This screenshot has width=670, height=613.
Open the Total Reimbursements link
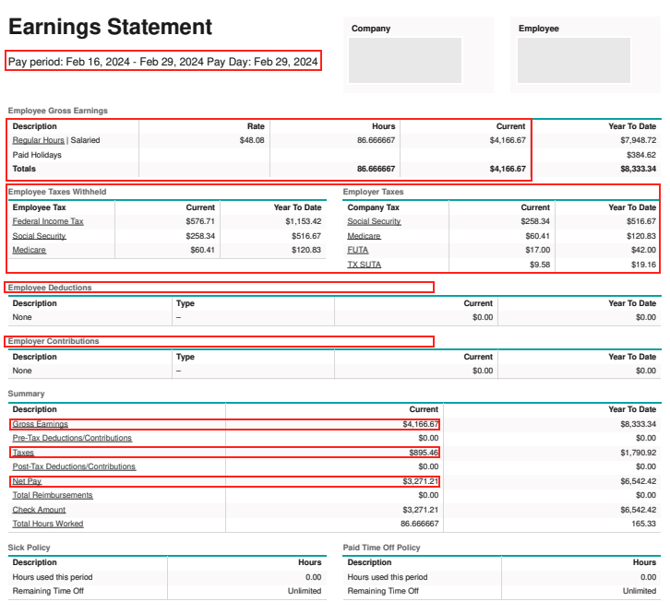click(x=52, y=495)
